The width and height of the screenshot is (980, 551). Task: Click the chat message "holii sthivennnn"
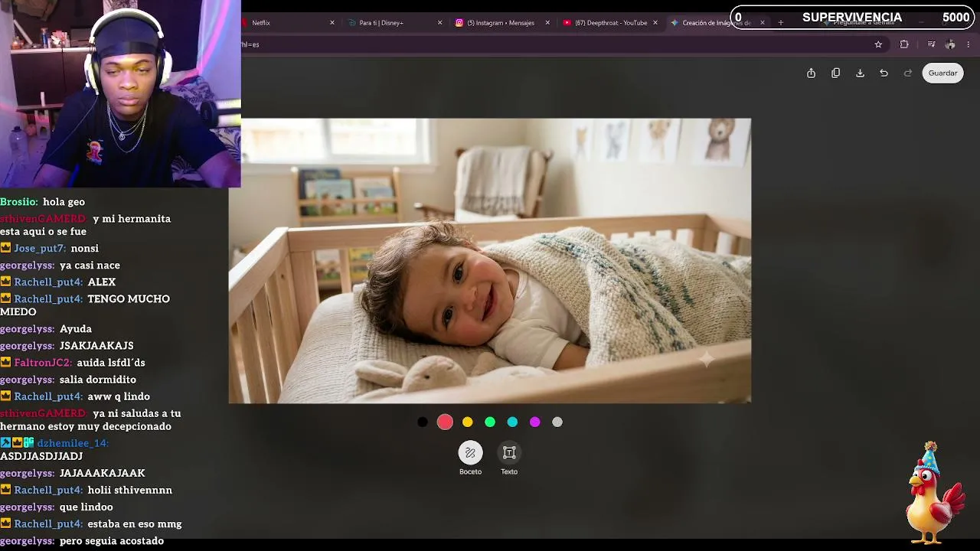point(130,491)
